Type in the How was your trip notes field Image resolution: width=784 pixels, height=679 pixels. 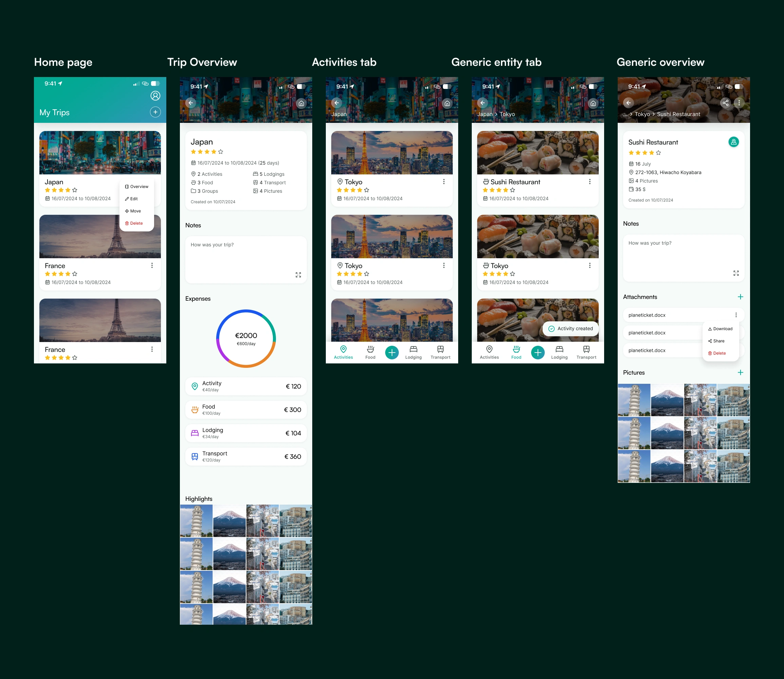click(x=243, y=258)
